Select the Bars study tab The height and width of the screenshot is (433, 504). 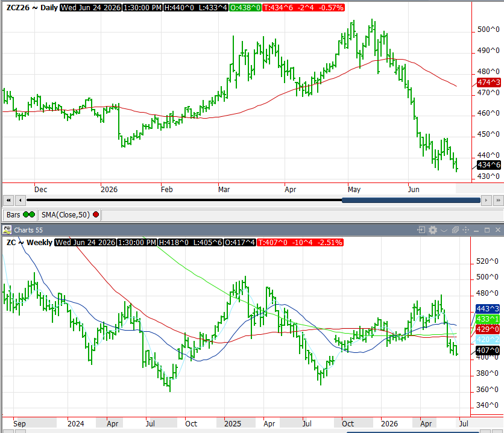pyautogui.click(x=20, y=215)
